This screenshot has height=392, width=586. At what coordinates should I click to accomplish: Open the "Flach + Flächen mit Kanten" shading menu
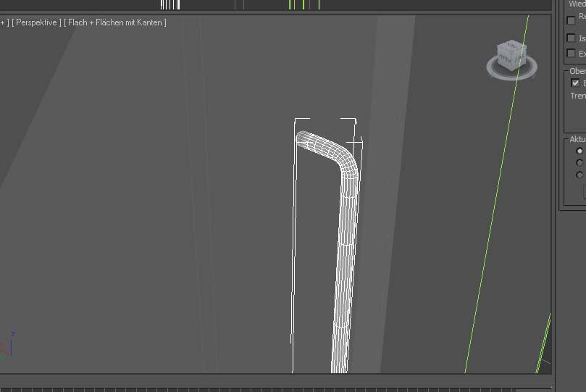[x=115, y=22]
